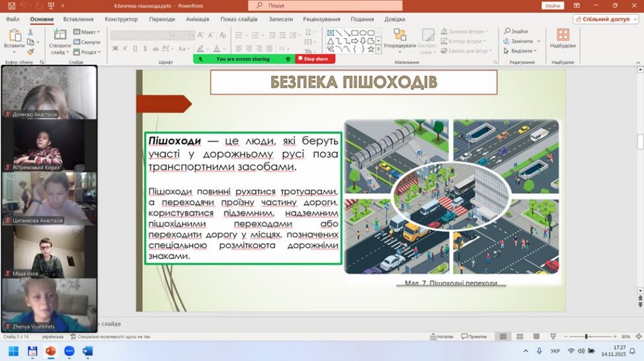Click the Stop share button
Image resolution: width=644 pixels, height=361 pixels.
[x=315, y=59]
